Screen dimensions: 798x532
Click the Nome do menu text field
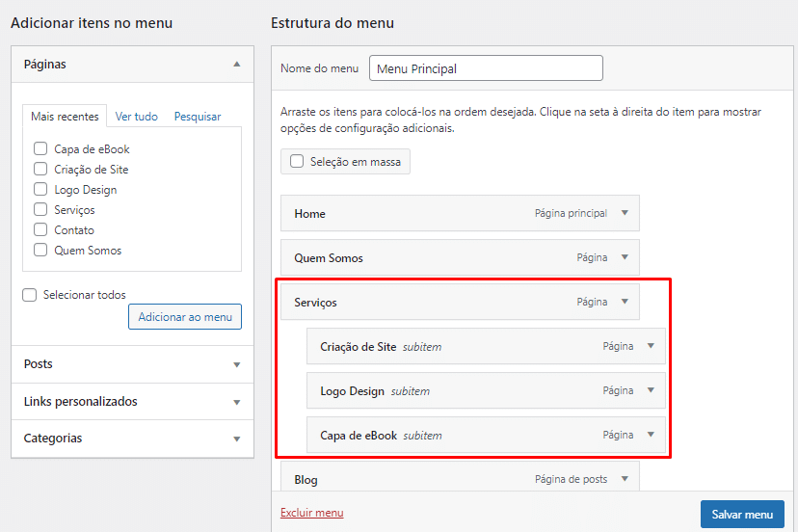tap(486, 68)
